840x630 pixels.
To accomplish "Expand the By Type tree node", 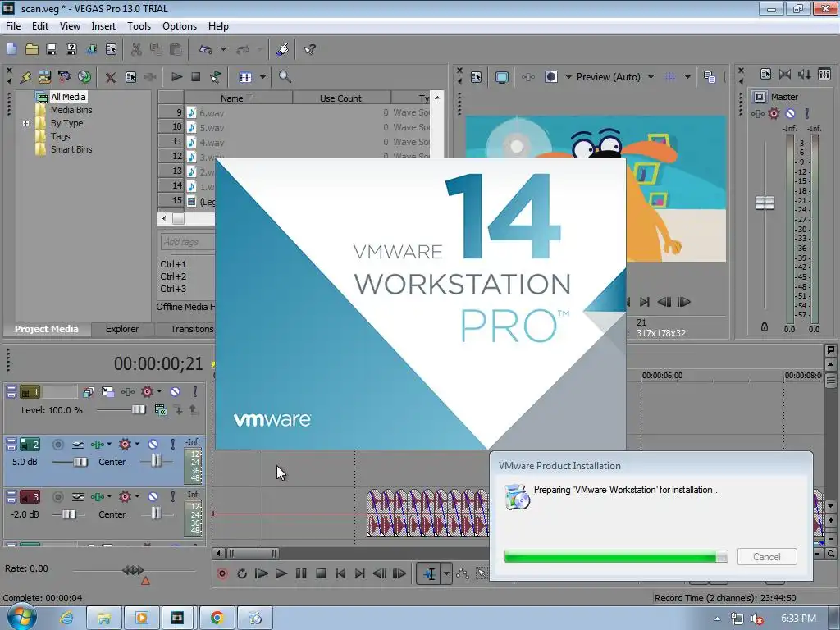I will coord(25,123).
